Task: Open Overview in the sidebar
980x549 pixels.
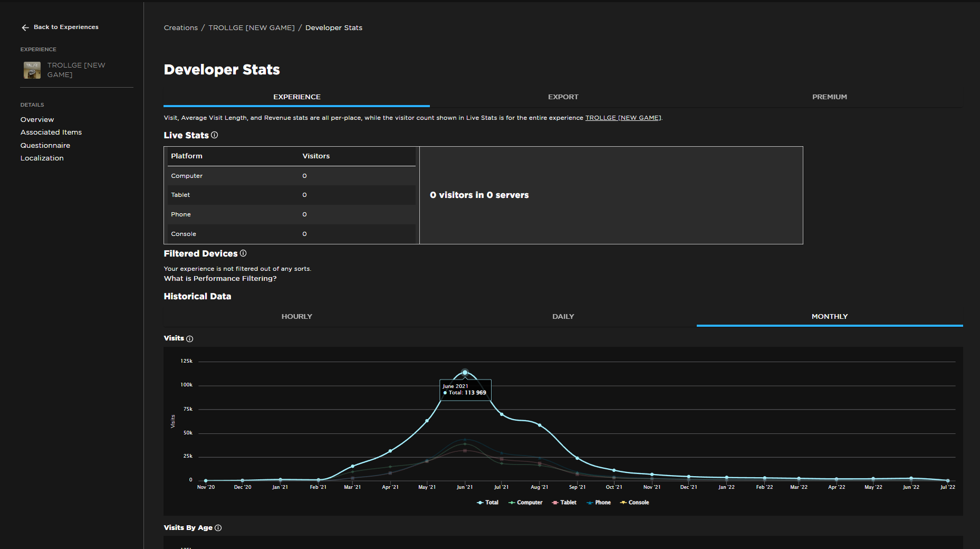Action: tap(37, 120)
